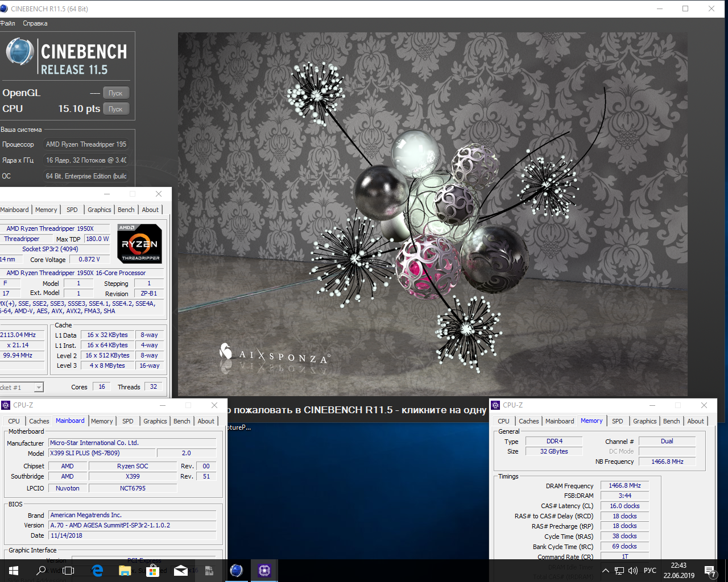Run the CPU test with Пуск
Screen dimensions: 728x582
116,109
